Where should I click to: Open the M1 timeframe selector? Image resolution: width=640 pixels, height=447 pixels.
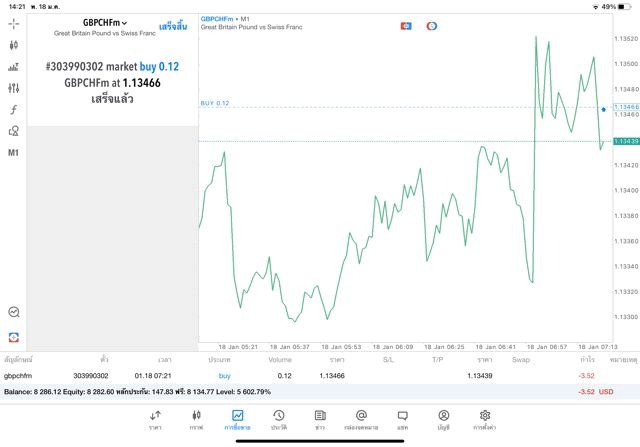[13, 153]
